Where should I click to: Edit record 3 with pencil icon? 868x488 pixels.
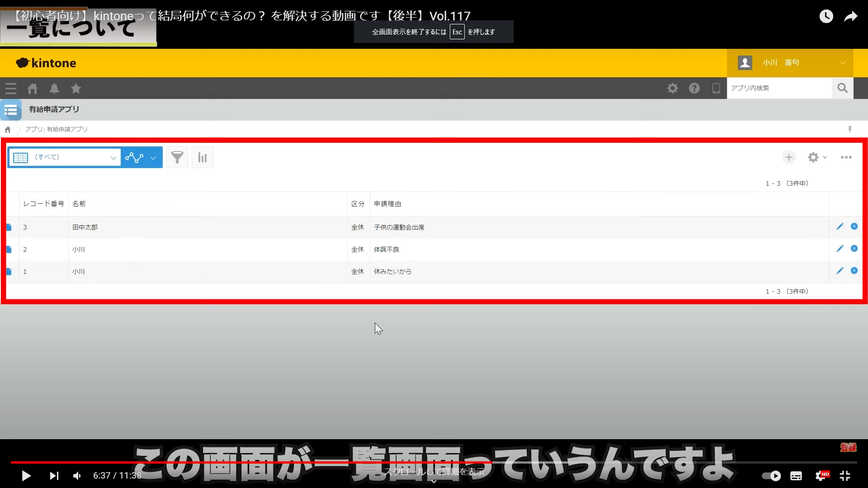tap(840, 226)
